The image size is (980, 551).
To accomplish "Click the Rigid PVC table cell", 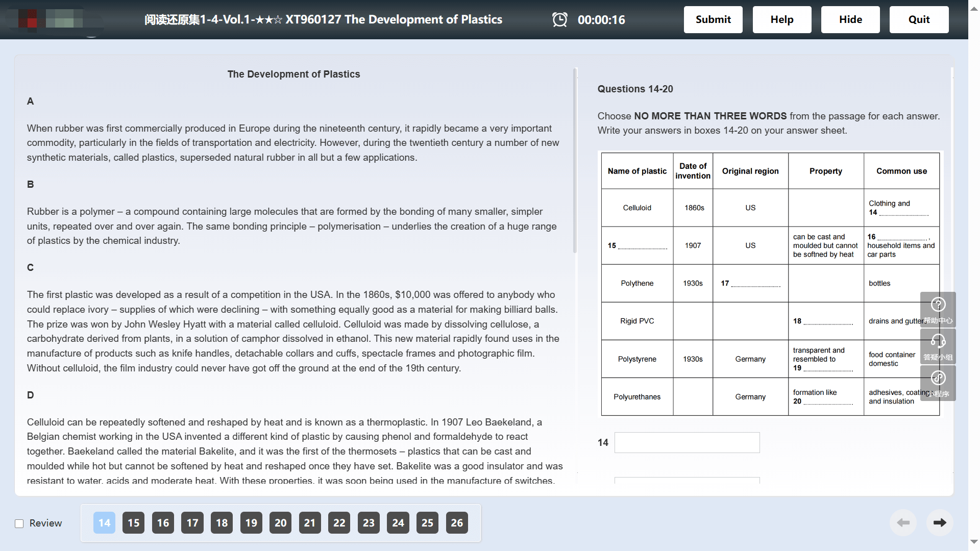I will pyautogui.click(x=637, y=321).
